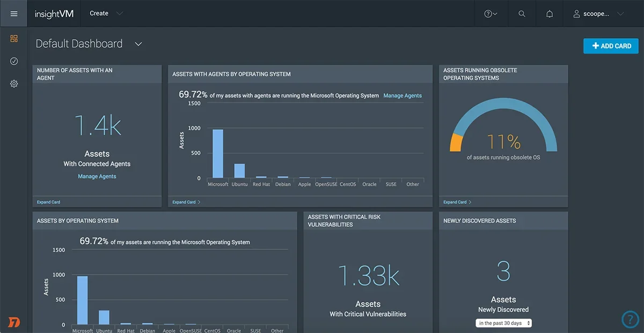Open the help question mark dropdown

[x=491, y=14]
